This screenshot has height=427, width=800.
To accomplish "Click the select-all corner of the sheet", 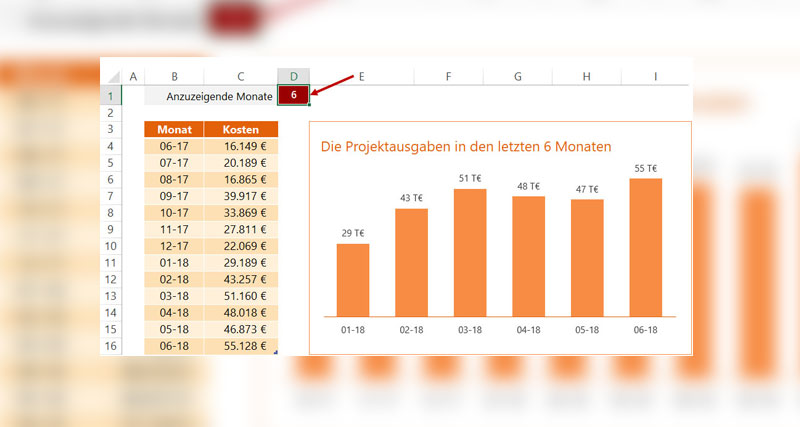I will [x=110, y=76].
